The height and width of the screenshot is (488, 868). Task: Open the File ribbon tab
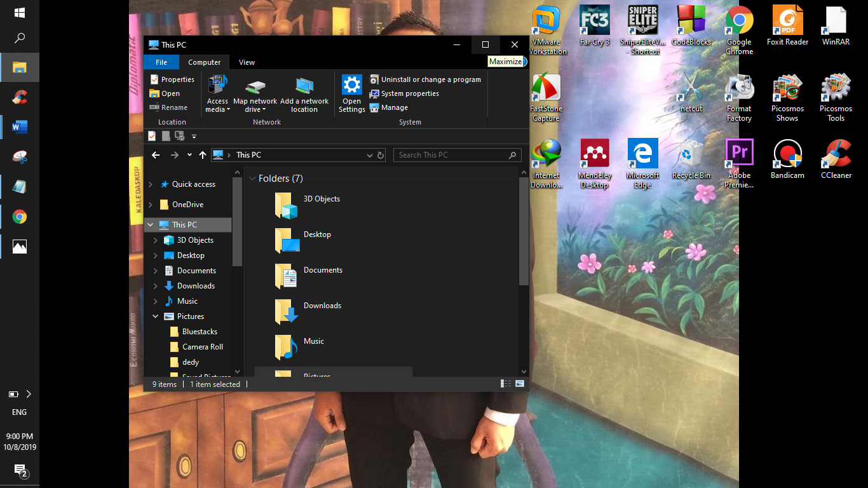(x=161, y=62)
